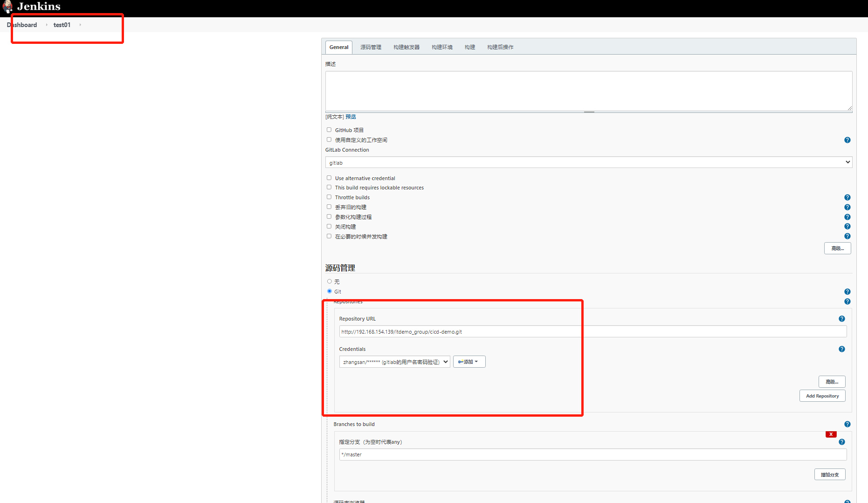Open help for Credentials field
Viewport: 868px width, 503px height.
tap(842, 349)
